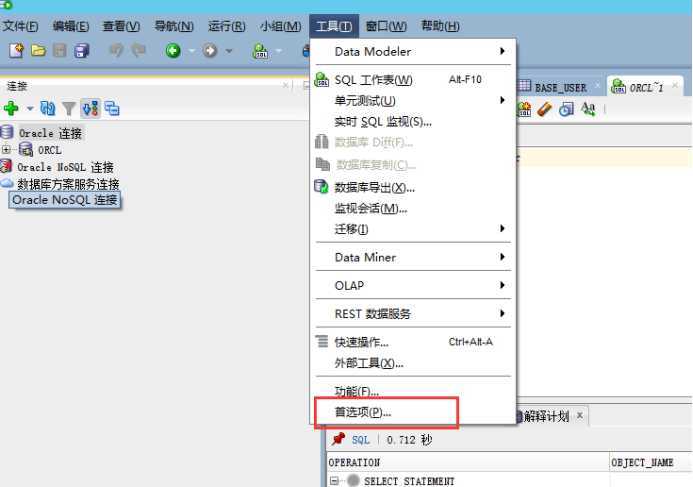Collapse the SELECT STATEMENT plan node

(334, 480)
